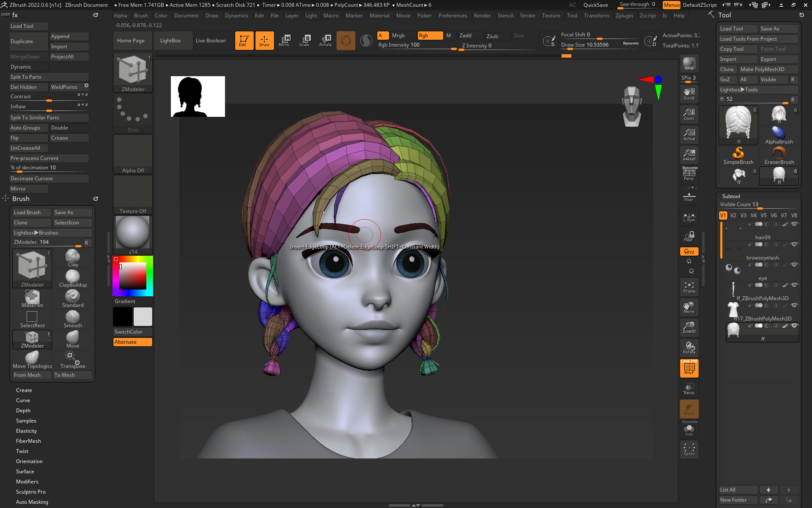Screen dimensions: 812x508
Task: Open the ZModeler current brush thumbnail
Action: (x=133, y=73)
